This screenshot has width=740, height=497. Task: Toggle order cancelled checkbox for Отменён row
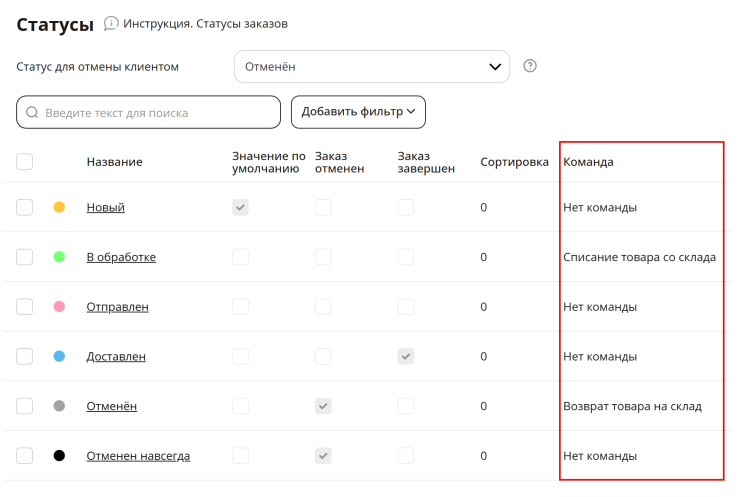click(x=323, y=406)
